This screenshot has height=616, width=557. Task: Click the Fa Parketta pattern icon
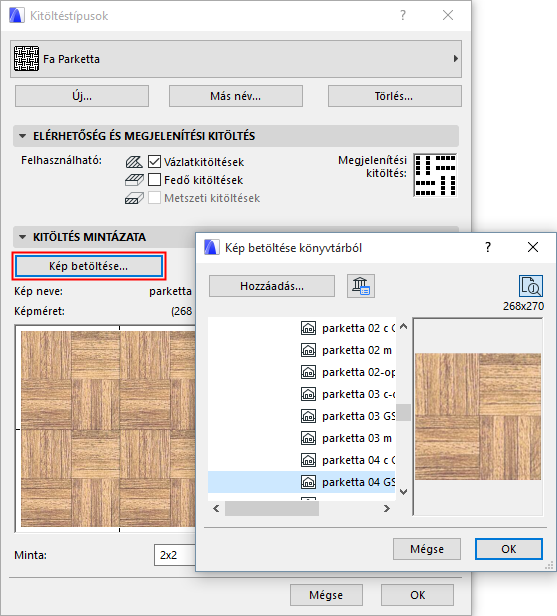click(x=26, y=59)
